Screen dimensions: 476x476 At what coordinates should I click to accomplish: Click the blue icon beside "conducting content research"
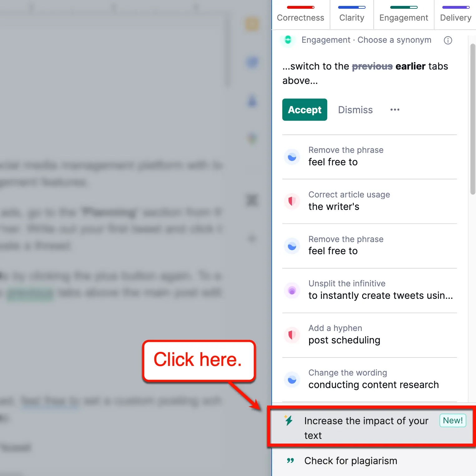click(x=292, y=380)
